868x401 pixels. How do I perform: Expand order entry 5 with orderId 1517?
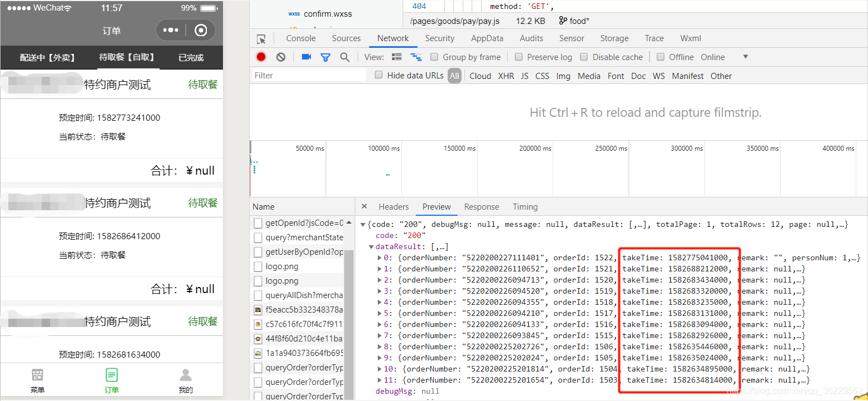[x=380, y=314]
